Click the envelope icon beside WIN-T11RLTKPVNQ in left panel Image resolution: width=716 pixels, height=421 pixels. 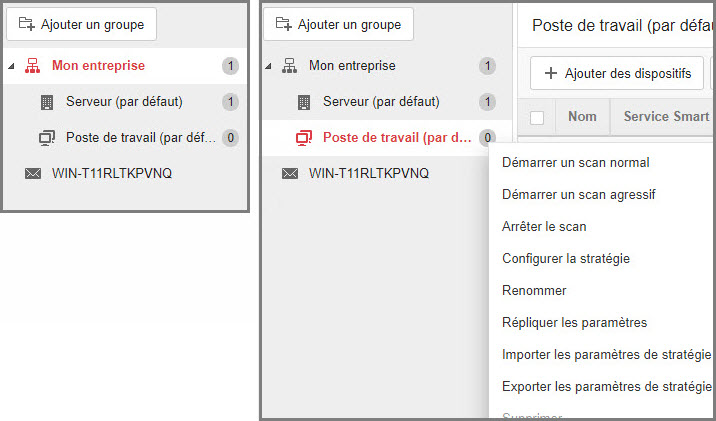click(x=33, y=174)
